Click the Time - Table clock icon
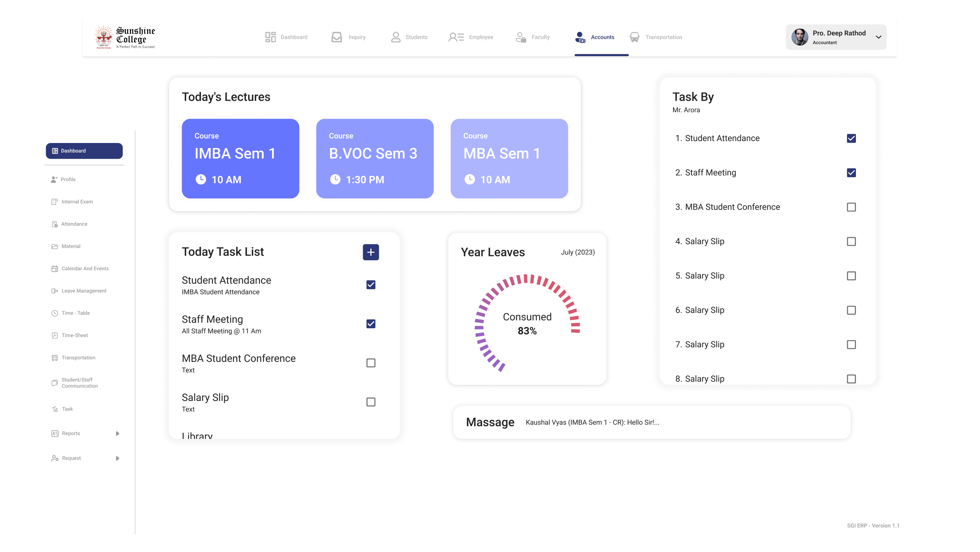This screenshot has width=980, height=552. [x=55, y=313]
